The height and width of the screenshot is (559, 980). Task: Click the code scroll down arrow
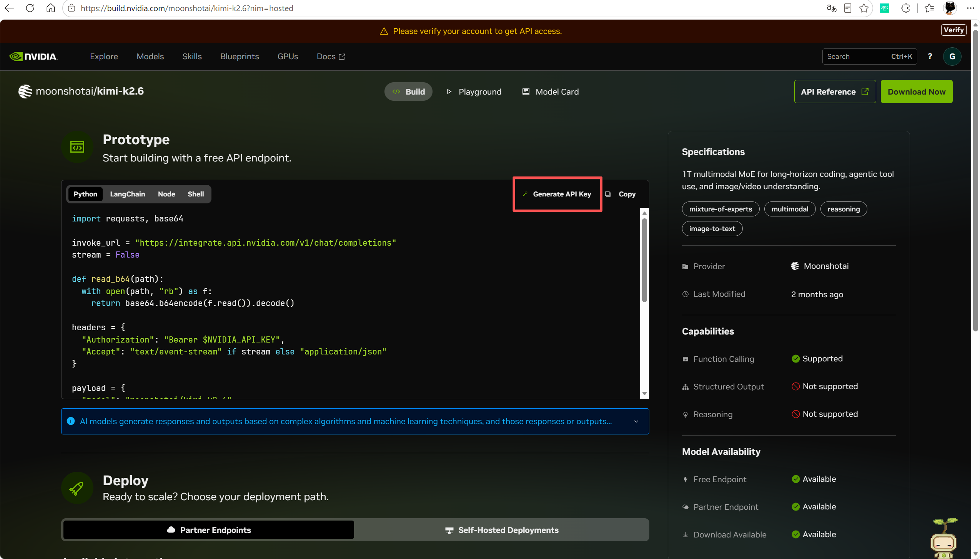click(x=645, y=394)
